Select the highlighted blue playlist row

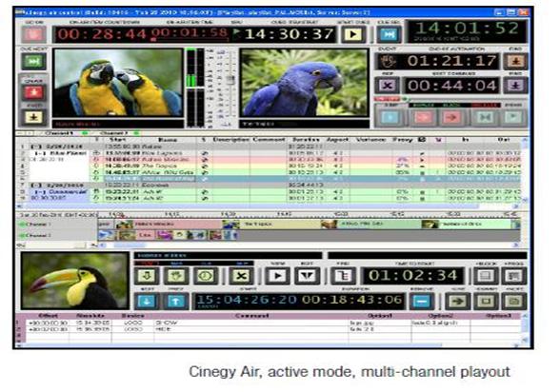coord(304,179)
